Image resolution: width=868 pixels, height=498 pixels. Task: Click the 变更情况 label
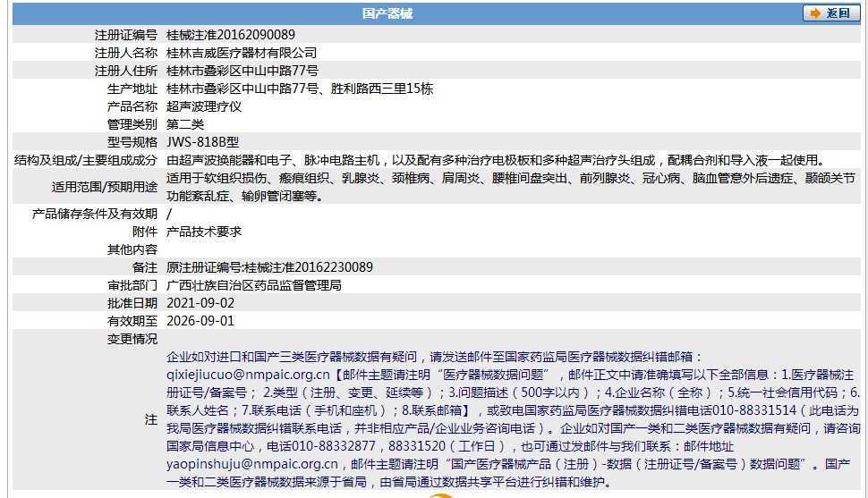132,339
